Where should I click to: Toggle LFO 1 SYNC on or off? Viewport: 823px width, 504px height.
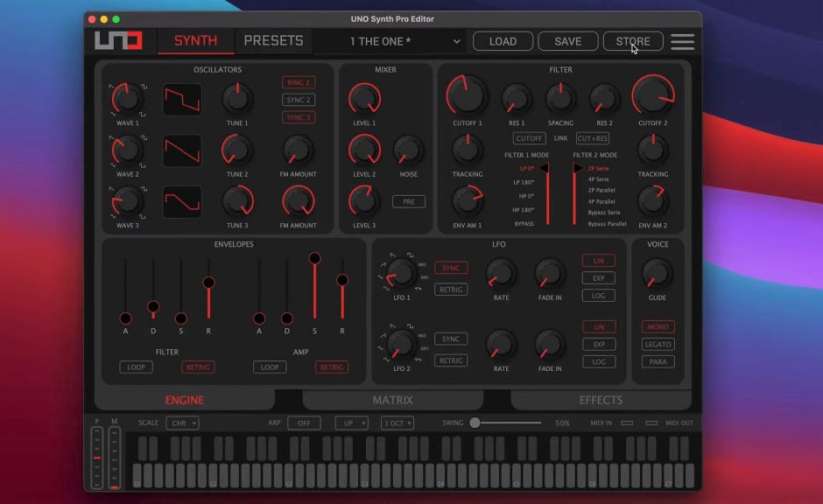coord(451,268)
